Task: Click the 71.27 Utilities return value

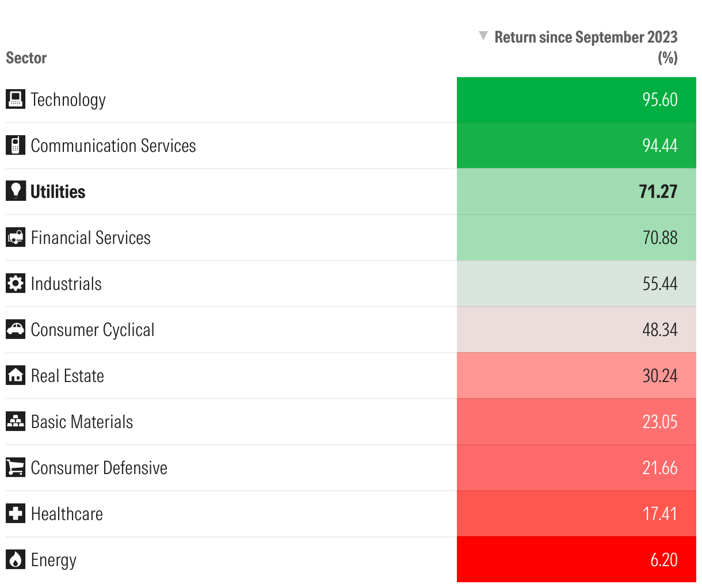Action: (658, 192)
